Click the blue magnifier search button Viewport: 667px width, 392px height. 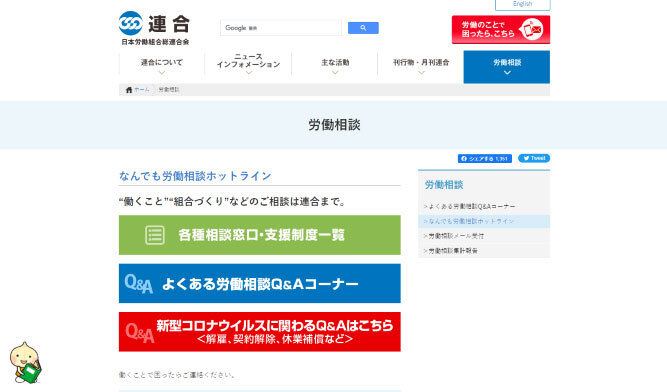(x=363, y=28)
